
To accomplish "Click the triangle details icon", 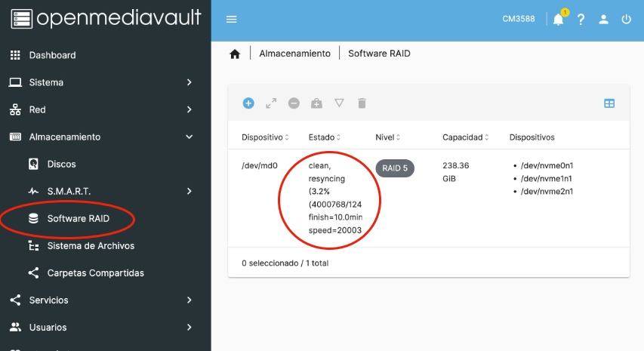I will [339, 103].
